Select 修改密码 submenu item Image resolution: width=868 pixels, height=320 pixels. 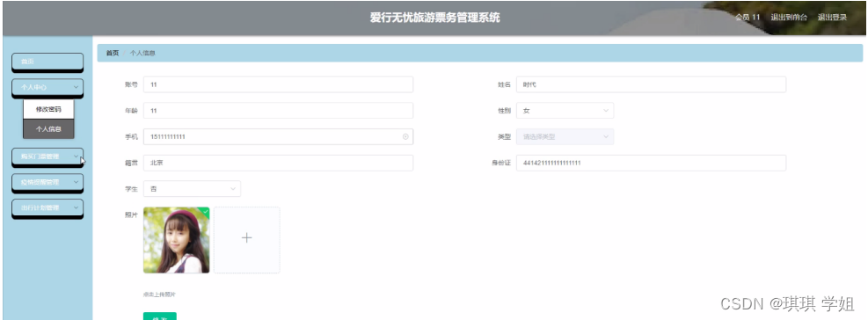(x=48, y=110)
